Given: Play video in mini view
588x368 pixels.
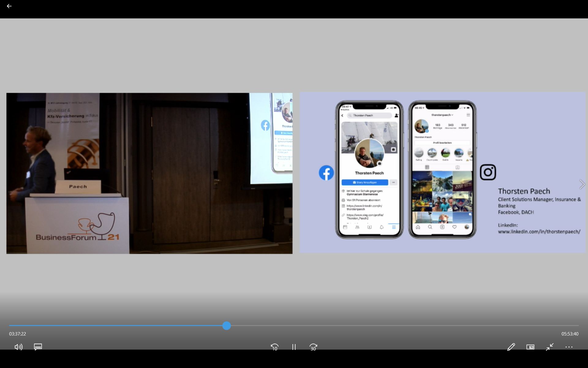Looking at the screenshot, I should (530, 347).
